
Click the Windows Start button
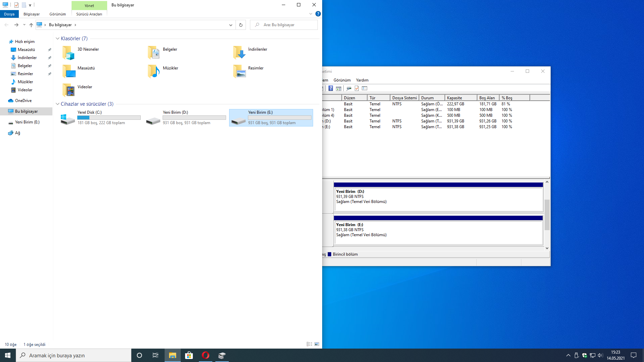pyautogui.click(x=8, y=355)
